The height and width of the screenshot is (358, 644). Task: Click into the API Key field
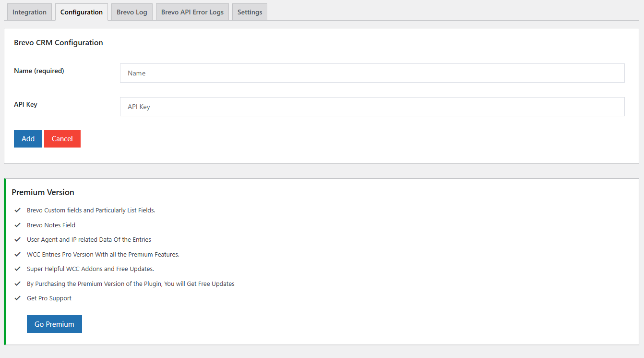[x=372, y=107]
